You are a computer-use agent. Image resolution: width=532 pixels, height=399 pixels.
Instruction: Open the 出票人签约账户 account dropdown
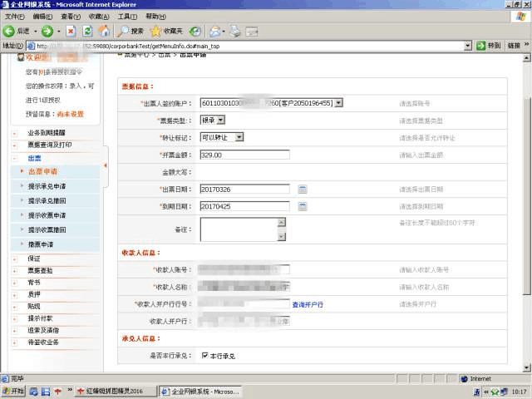338,103
